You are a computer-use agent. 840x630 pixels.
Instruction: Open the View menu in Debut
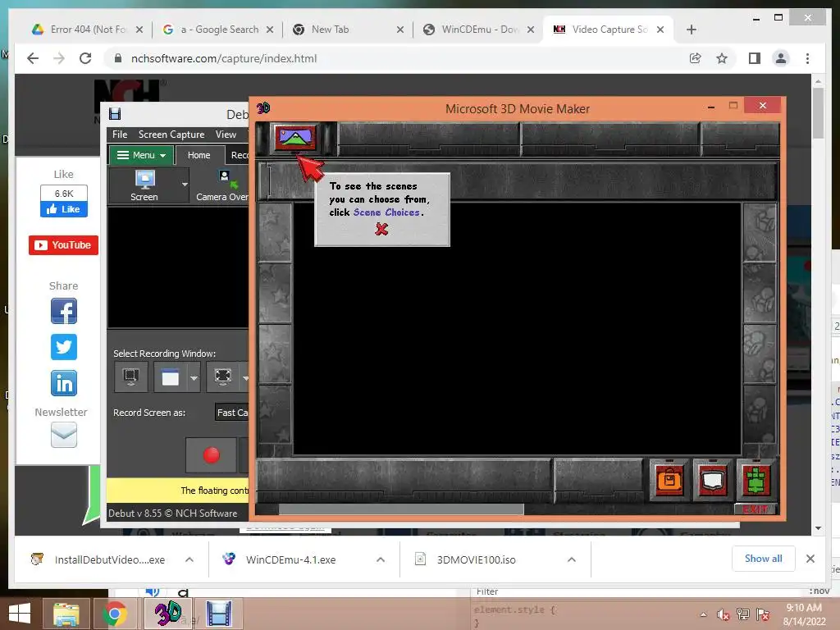tap(226, 135)
